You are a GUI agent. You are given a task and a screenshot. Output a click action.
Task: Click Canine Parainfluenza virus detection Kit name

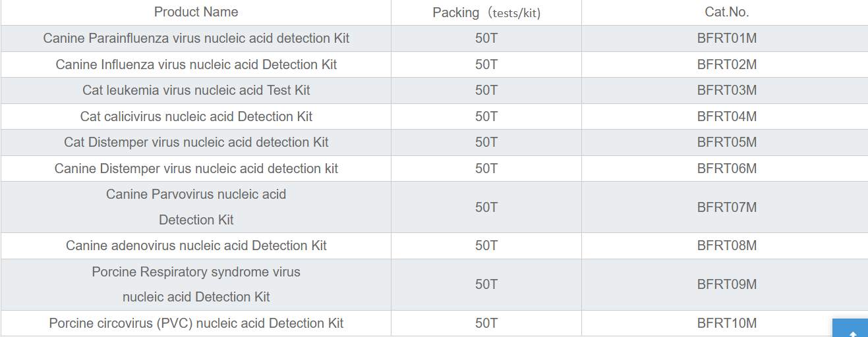196,38
